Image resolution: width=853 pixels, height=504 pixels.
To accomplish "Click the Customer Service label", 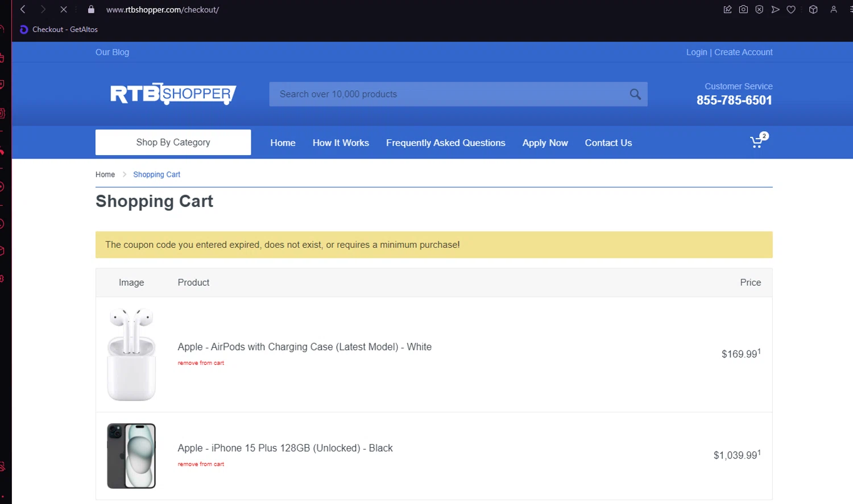I will click(738, 86).
